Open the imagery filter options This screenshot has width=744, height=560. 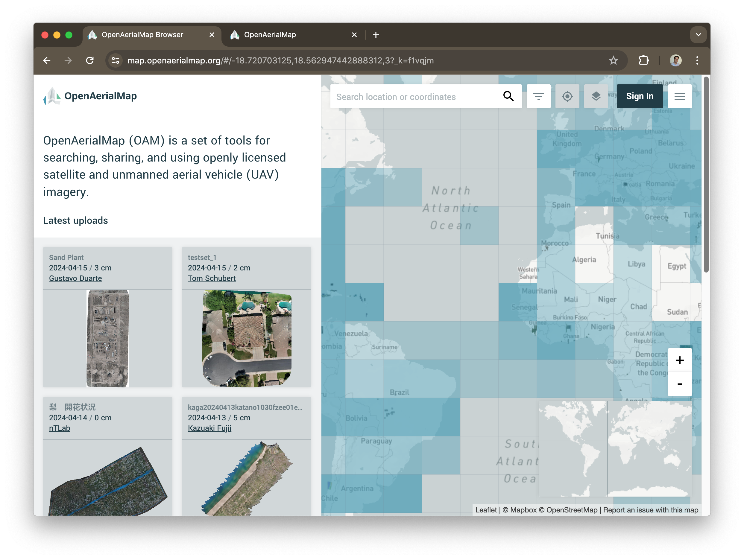pyautogui.click(x=538, y=96)
